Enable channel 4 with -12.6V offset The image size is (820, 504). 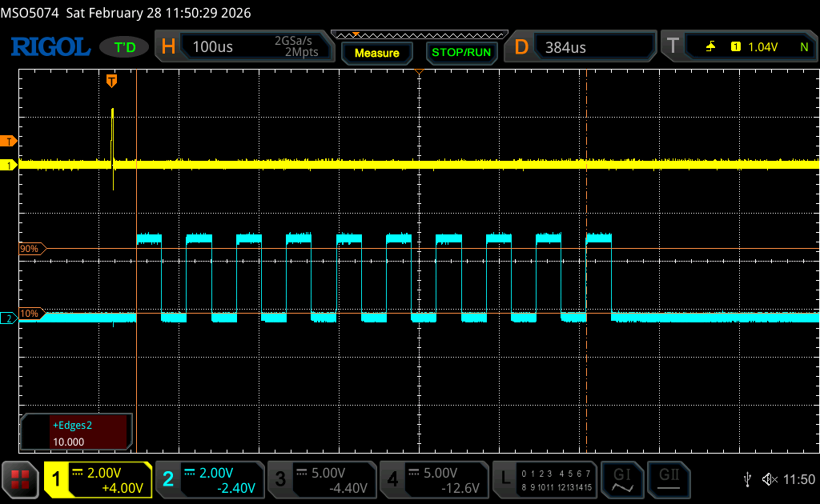pyautogui.click(x=434, y=479)
